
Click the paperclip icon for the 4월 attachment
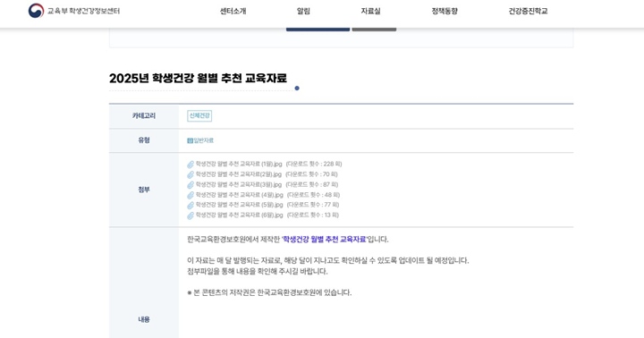191,195
